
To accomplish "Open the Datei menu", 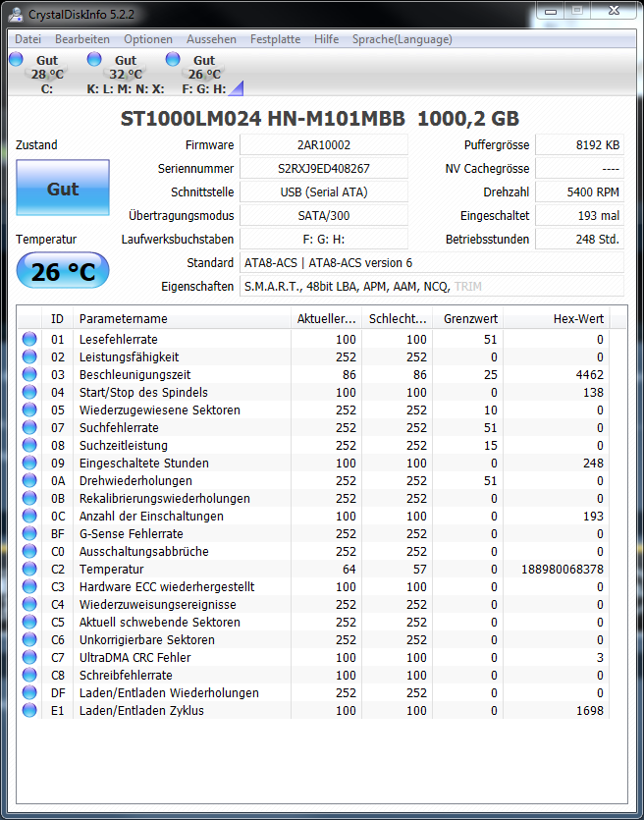I will pyautogui.click(x=27, y=39).
